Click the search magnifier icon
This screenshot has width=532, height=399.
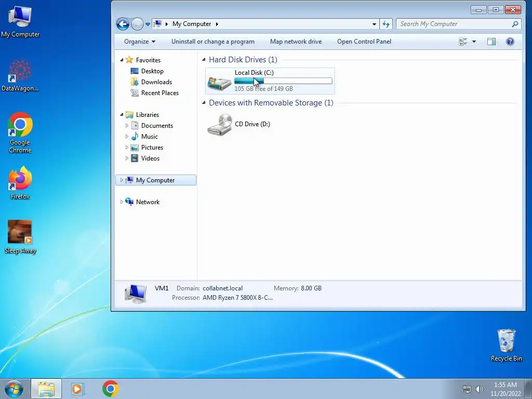(515, 24)
